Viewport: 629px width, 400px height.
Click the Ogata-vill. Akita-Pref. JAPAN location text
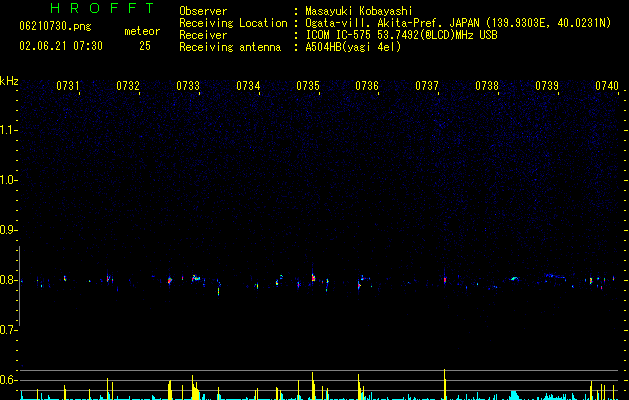(x=458, y=23)
